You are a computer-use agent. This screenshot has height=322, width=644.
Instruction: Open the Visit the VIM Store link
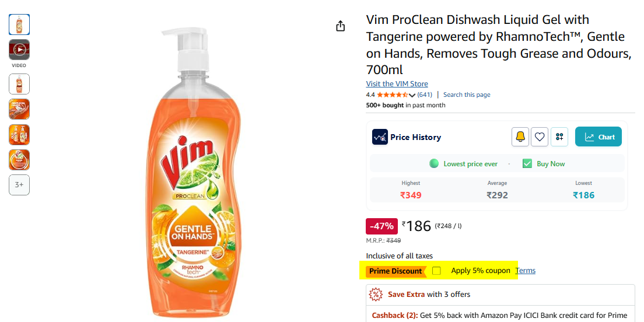397,84
